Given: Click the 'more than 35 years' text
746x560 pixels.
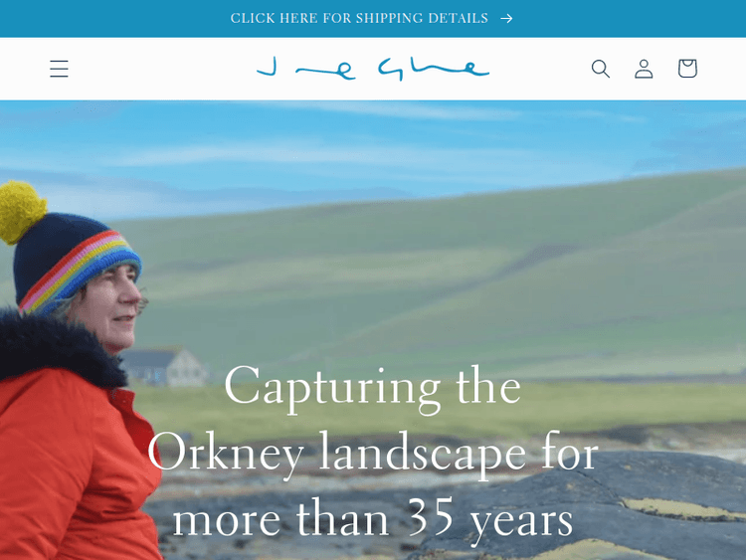Looking at the screenshot, I should 373,519.
